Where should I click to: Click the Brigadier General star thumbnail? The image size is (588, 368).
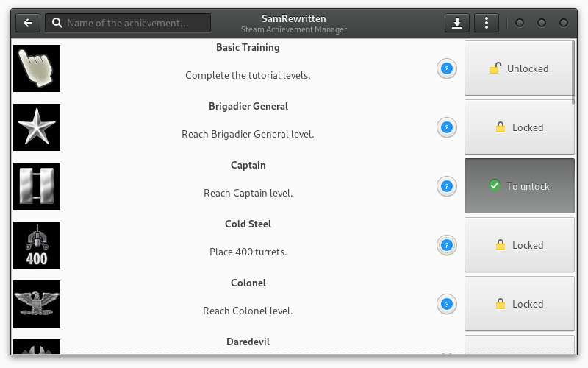pyautogui.click(x=37, y=127)
